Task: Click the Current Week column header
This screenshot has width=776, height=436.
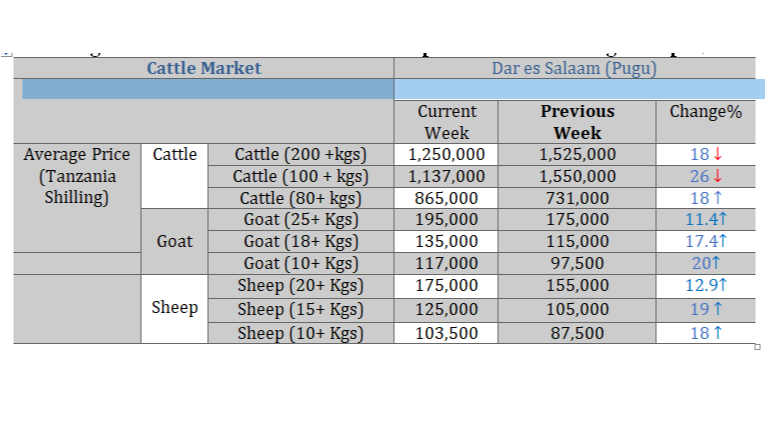Action: tap(446, 122)
